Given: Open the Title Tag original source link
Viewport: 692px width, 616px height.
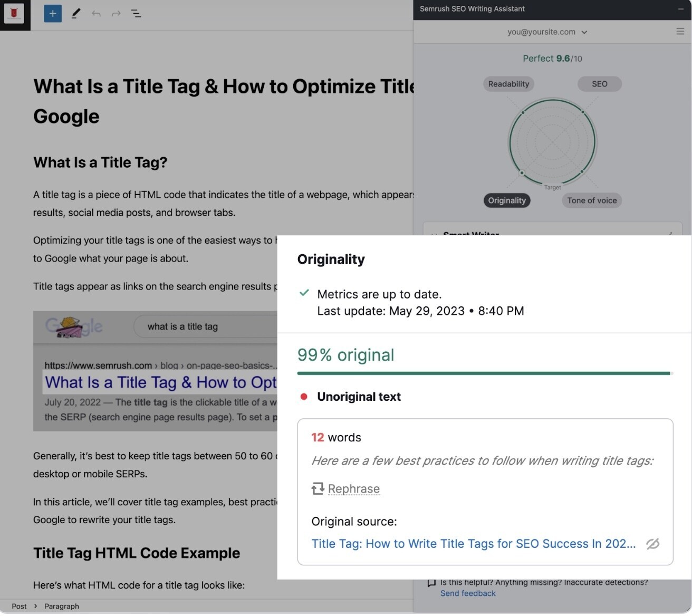Looking at the screenshot, I should click(473, 543).
